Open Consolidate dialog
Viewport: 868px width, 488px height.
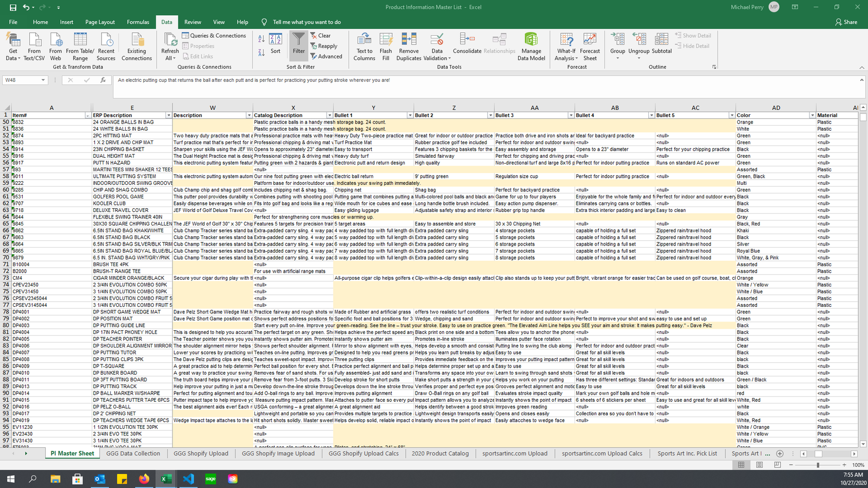click(x=467, y=43)
